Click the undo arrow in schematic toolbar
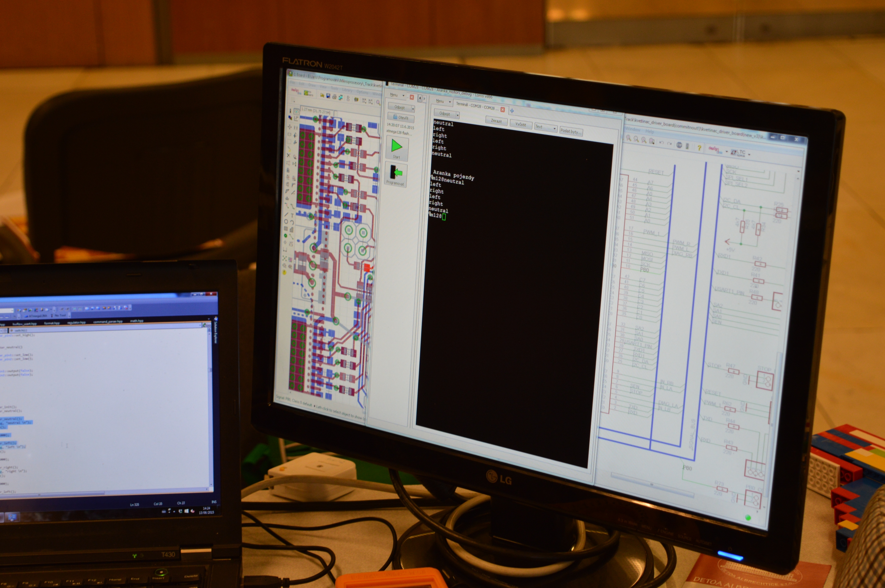 (x=661, y=143)
